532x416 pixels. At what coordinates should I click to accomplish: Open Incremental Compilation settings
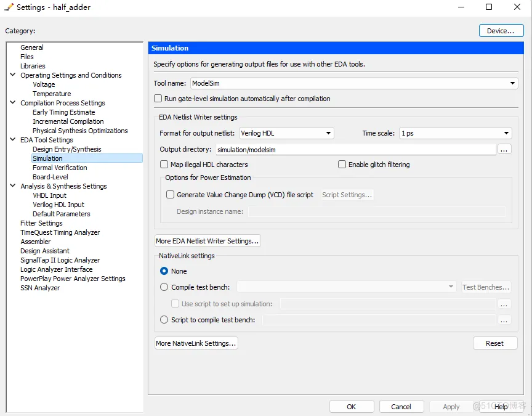[x=68, y=121]
